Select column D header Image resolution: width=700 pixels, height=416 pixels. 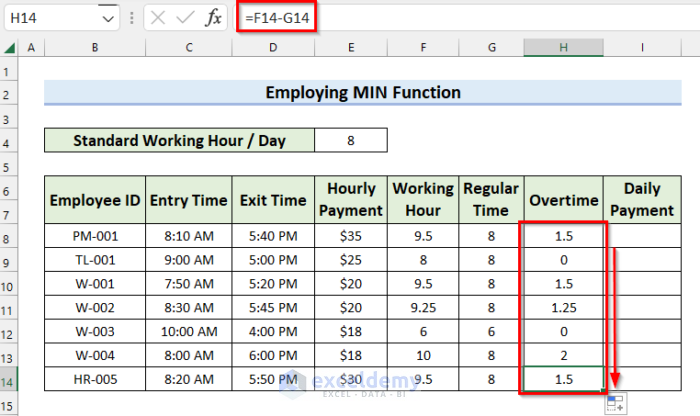[273, 47]
